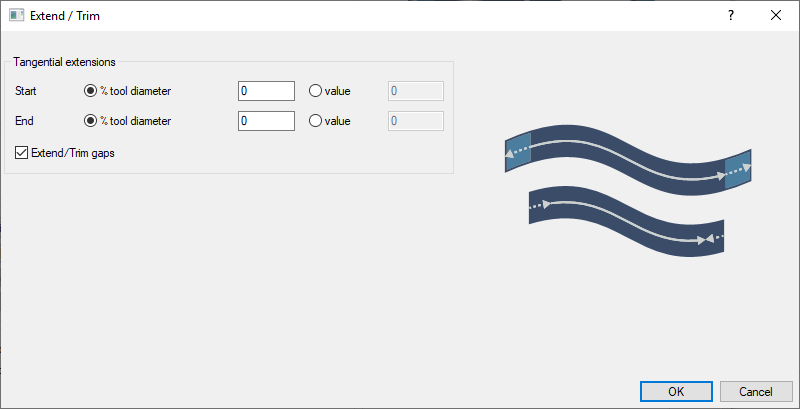
Task: Focus the Start % tool diameter field
Action: tap(266, 91)
